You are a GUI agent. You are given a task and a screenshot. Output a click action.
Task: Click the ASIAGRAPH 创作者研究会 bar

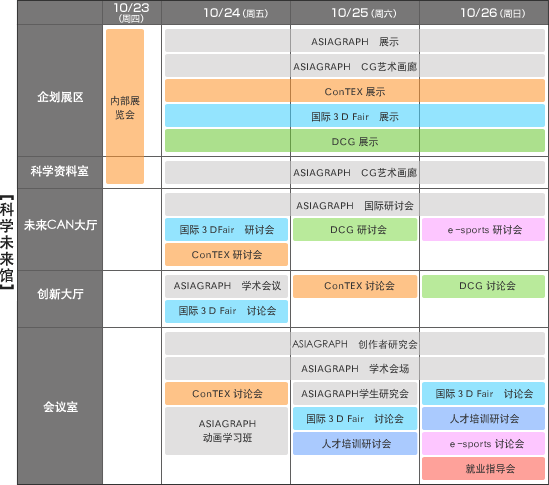[x=355, y=344]
